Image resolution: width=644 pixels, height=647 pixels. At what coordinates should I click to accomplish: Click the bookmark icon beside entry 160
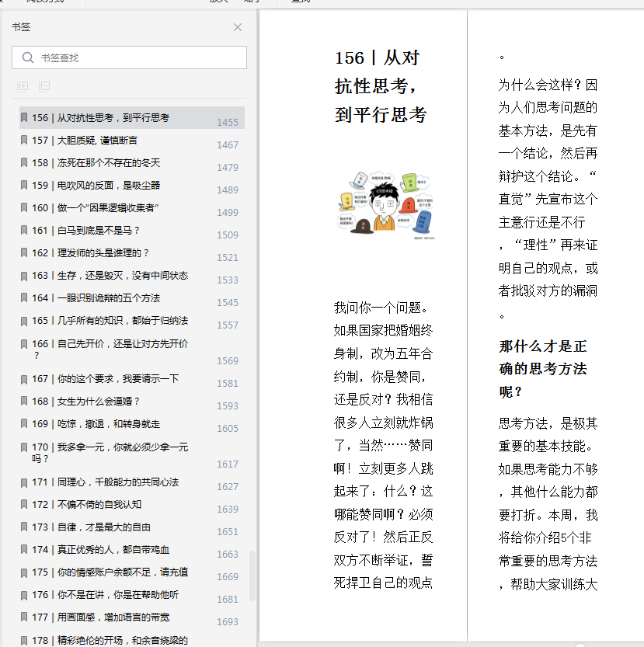(24, 207)
